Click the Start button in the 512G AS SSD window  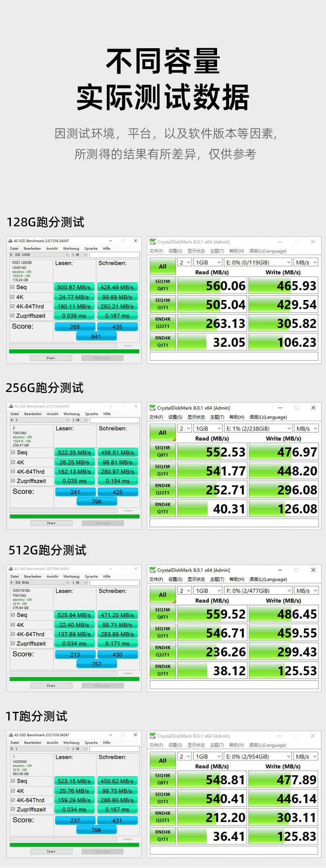point(51,685)
